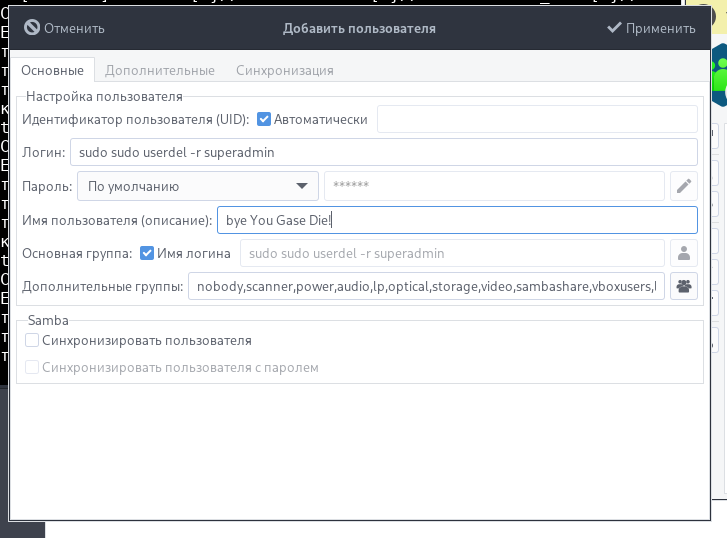727x538 pixels.
Task: Uncheck the Имя логина checkbox
Action: [147, 254]
